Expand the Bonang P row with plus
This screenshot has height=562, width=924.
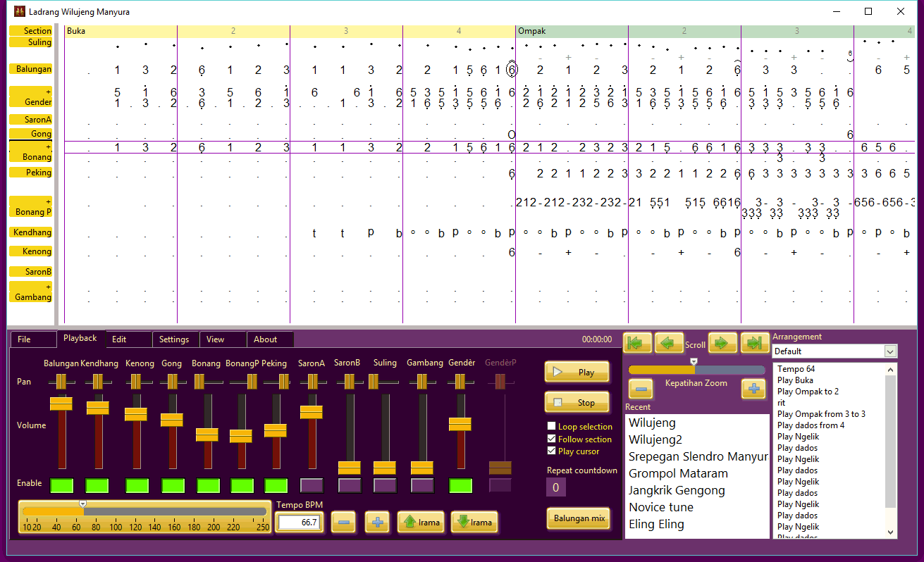click(48, 201)
